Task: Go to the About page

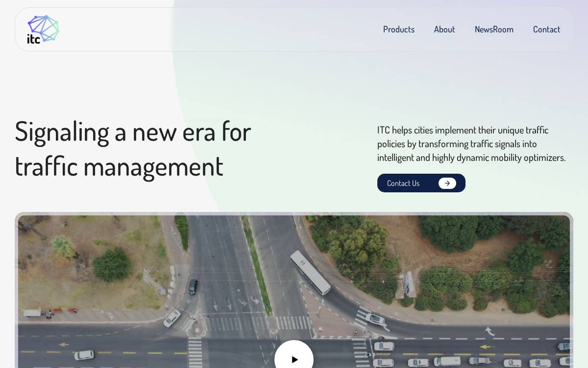Action: [x=444, y=29]
